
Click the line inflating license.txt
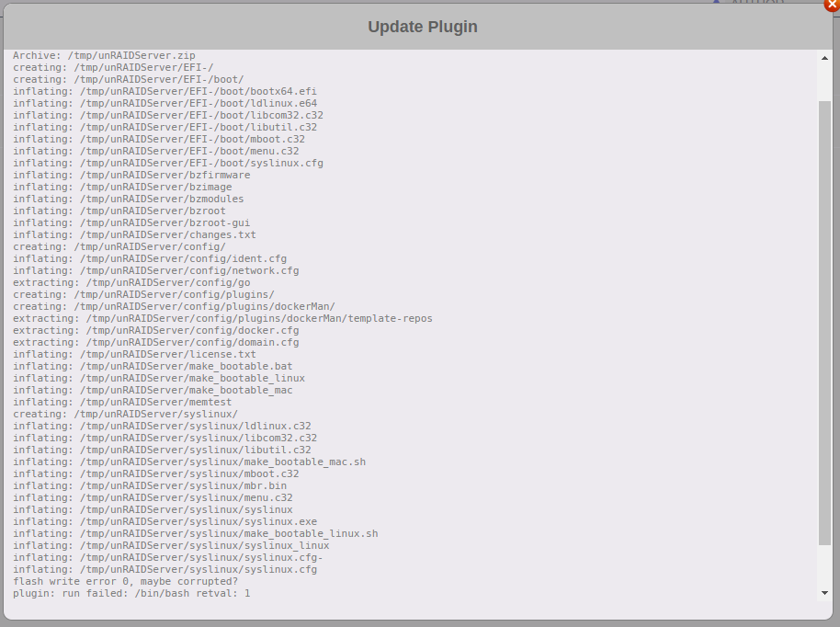[134, 354]
